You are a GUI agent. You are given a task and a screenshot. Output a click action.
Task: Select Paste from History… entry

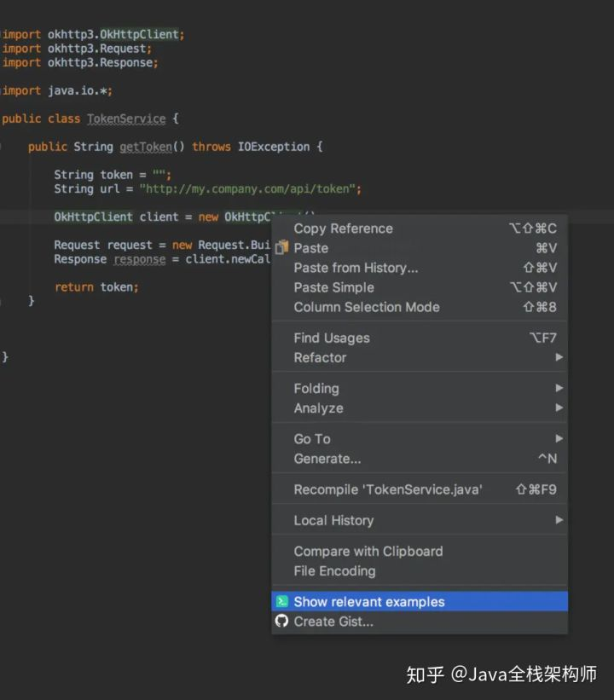(420, 268)
